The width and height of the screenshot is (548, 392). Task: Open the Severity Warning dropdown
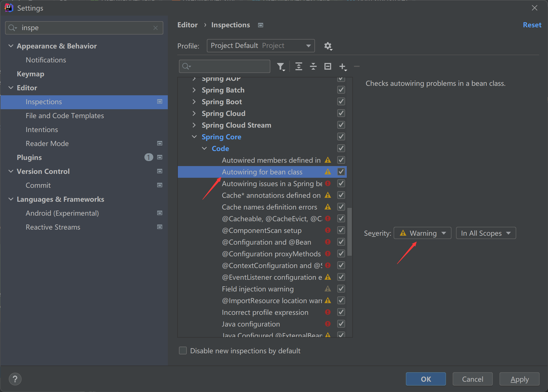422,233
